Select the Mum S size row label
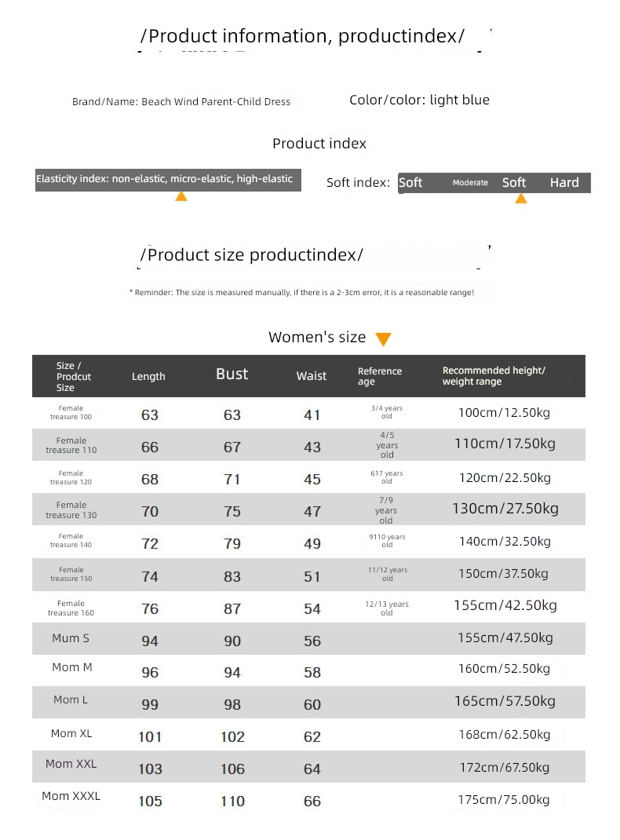 click(x=71, y=638)
